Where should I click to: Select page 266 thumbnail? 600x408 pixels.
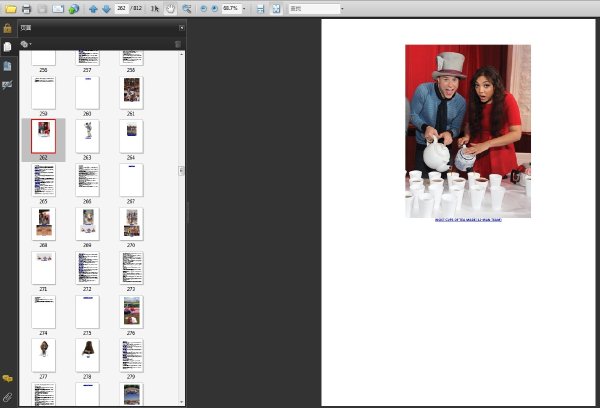pyautogui.click(x=87, y=180)
